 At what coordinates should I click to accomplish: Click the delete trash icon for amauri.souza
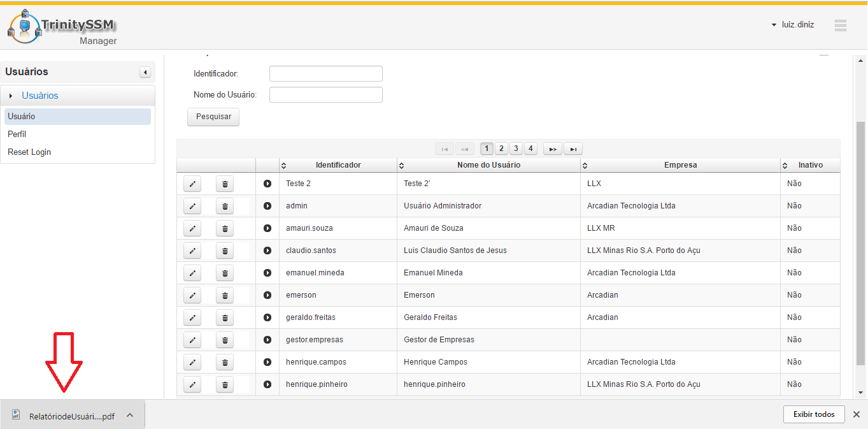click(225, 228)
